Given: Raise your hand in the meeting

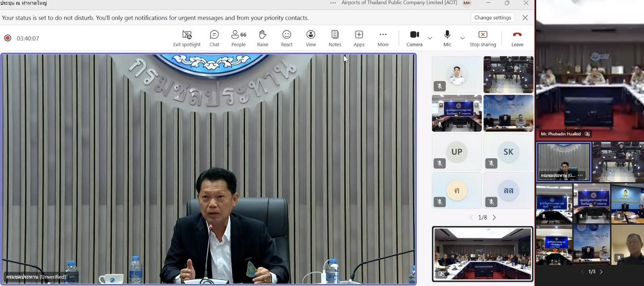Looking at the screenshot, I should (263, 38).
